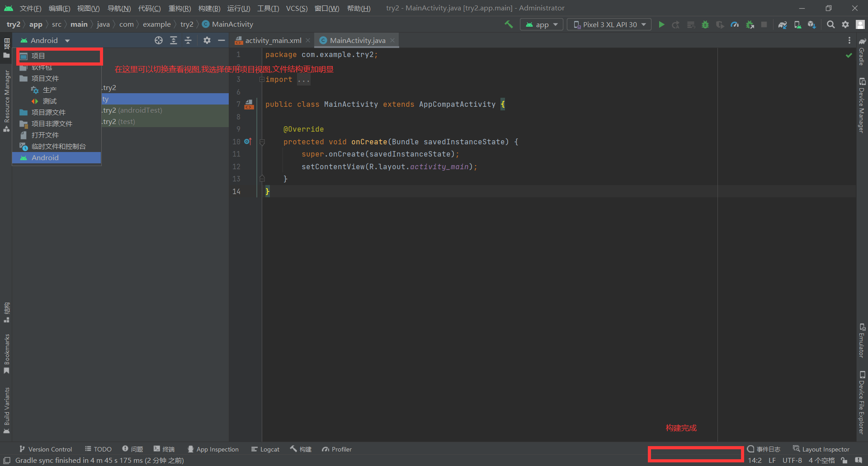
Task: Click the main breadcrumb in navigation bar
Action: pos(79,24)
